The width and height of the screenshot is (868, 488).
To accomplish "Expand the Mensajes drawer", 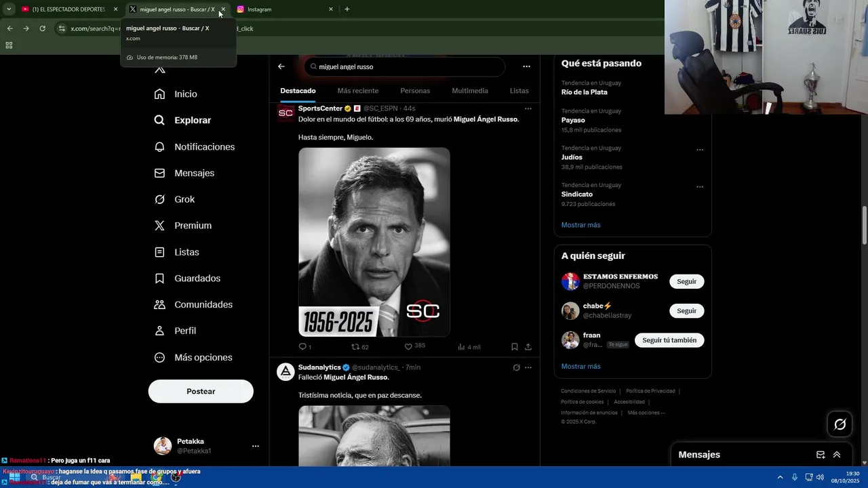I will pyautogui.click(x=837, y=455).
